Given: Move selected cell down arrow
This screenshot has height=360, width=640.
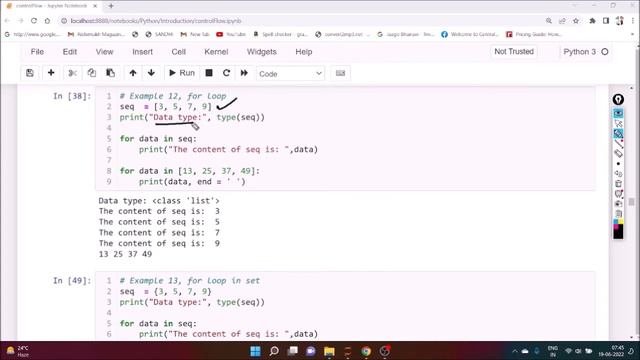Looking at the screenshot, I should point(151,73).
